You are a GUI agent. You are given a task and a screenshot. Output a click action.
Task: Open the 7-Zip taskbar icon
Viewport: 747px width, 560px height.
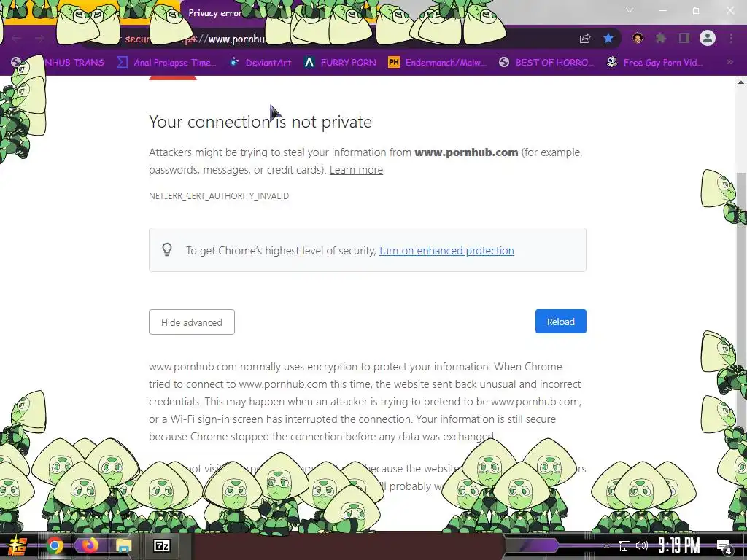click(161, 545)
